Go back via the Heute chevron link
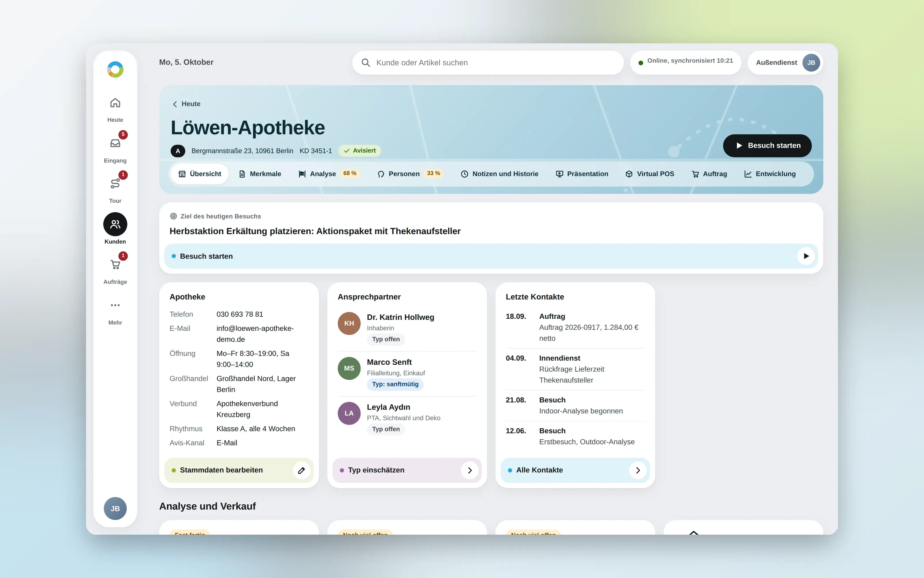The image size is (924, 578). click(x=186, y=104)
